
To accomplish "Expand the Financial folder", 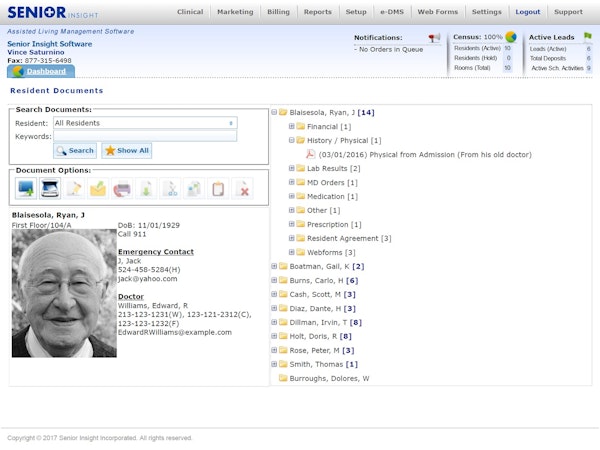I will (x=291, y=127).
